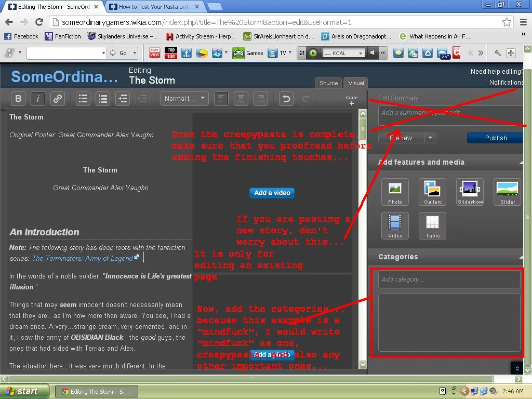
Task: Click the indent icon
Action: 123,99
